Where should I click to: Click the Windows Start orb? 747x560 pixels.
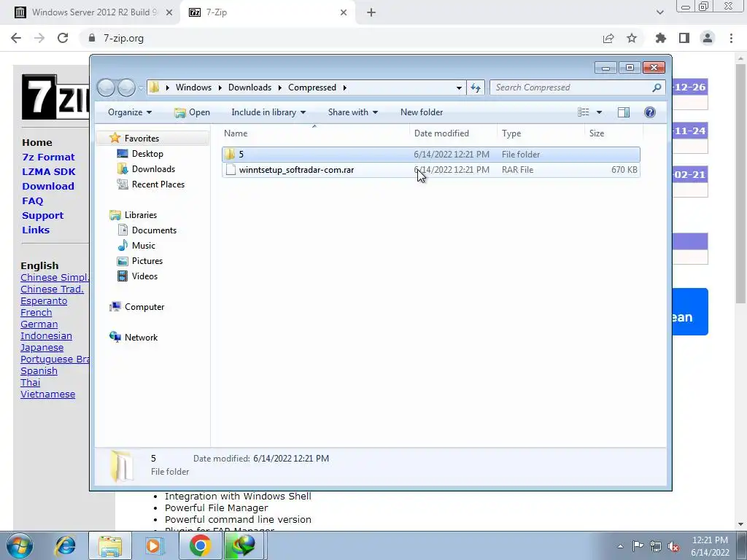point(20,545)
